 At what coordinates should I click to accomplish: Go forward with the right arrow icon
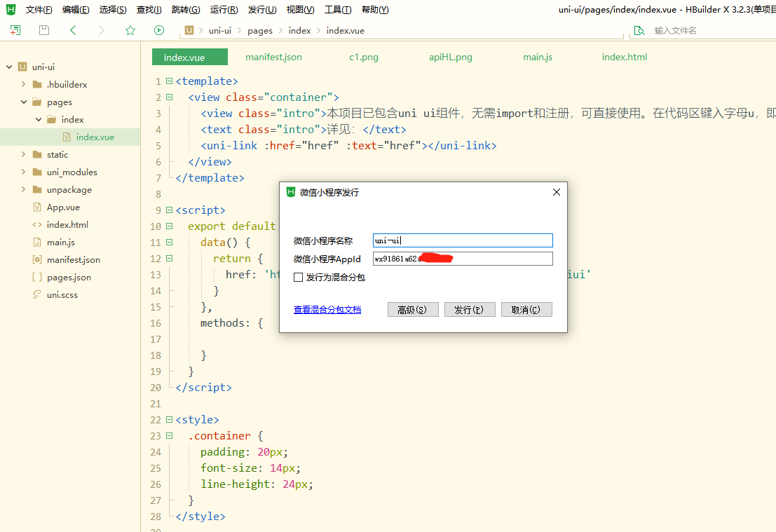click(102, 30)
